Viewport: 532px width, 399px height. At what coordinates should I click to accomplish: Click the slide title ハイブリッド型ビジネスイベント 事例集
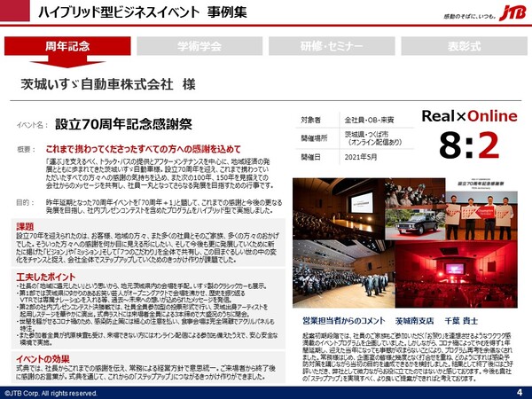tap(142, 12)
